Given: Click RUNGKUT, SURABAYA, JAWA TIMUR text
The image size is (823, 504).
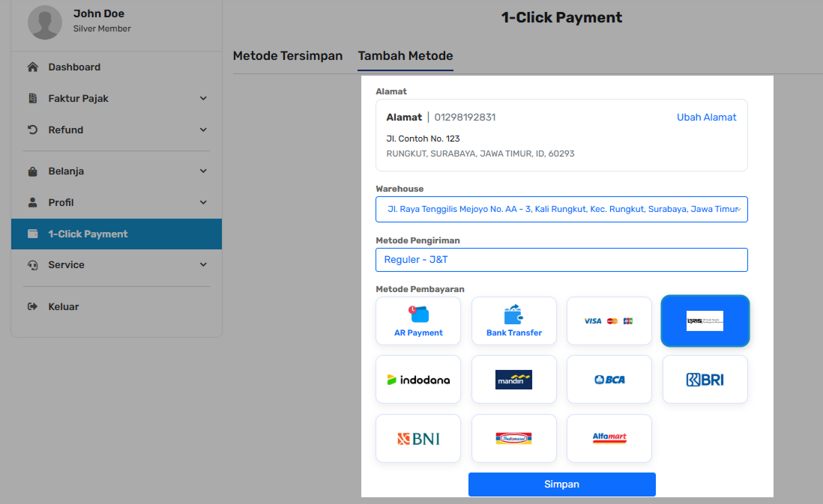Looking at the screenshot, I should (480, 154).
